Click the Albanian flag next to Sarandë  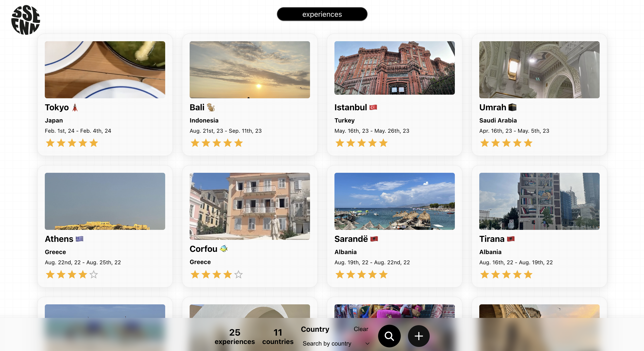coord(374,239)
